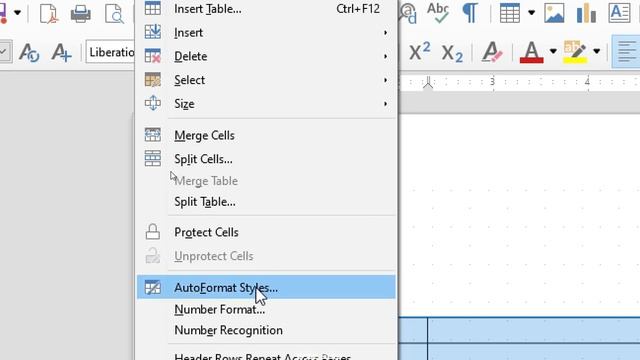Toggle Formatting Marks pilcrow icon

pos(470,13)
